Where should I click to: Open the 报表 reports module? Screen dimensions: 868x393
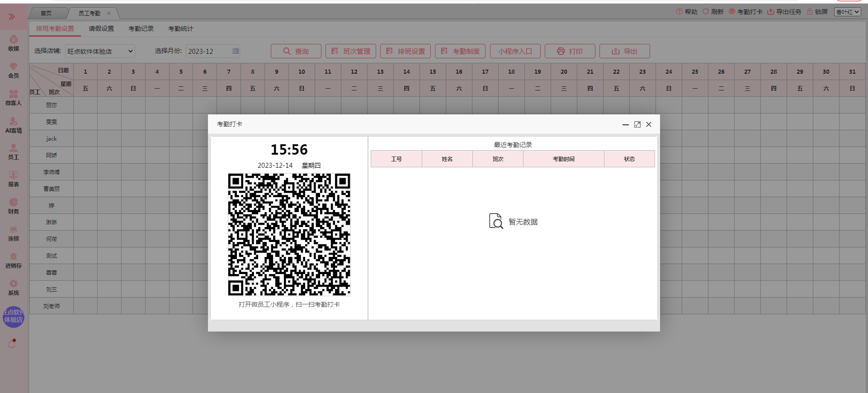14,179
